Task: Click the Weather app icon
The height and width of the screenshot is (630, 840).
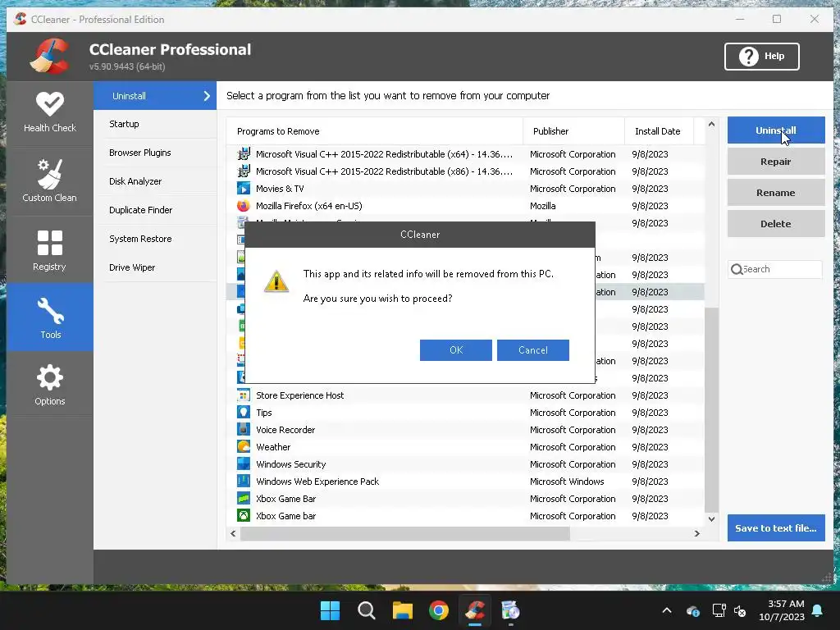Action: pos(243,447)
